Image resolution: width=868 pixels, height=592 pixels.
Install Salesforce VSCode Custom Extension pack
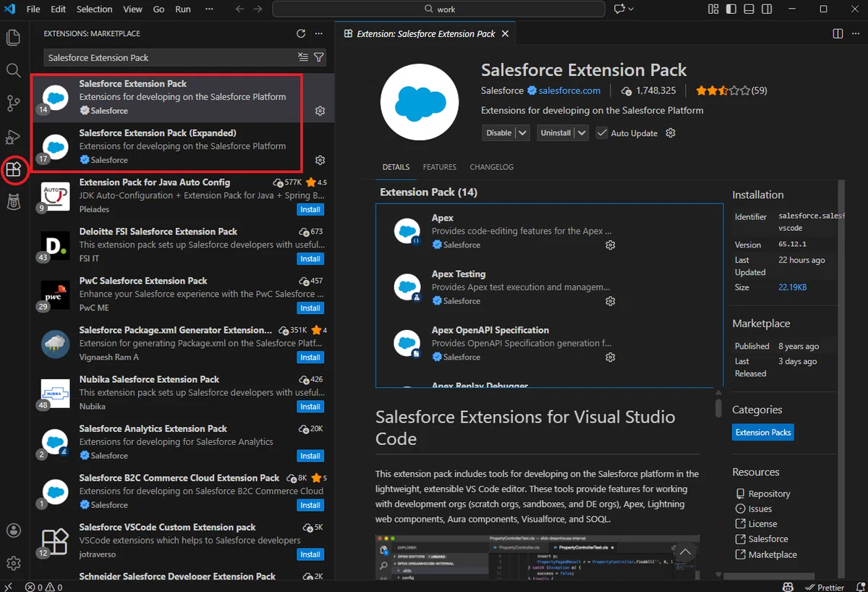click(x=310, y=554)
